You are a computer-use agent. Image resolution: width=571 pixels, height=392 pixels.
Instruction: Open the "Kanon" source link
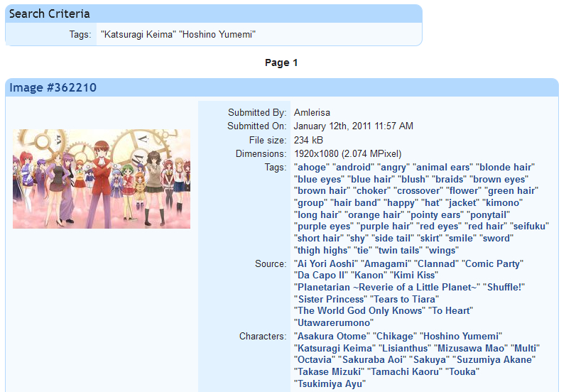point(369,275)
